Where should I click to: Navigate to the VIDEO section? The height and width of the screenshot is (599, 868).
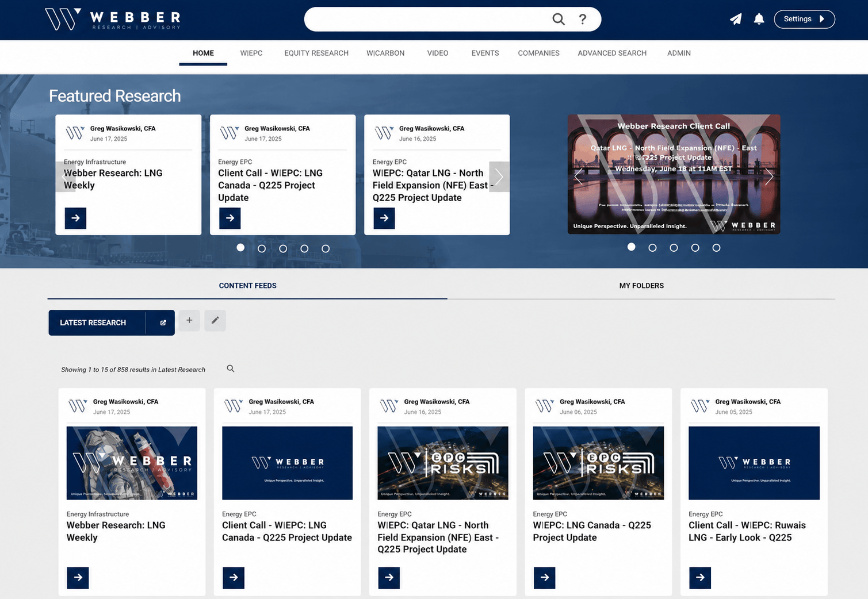[x=438, y=53]
